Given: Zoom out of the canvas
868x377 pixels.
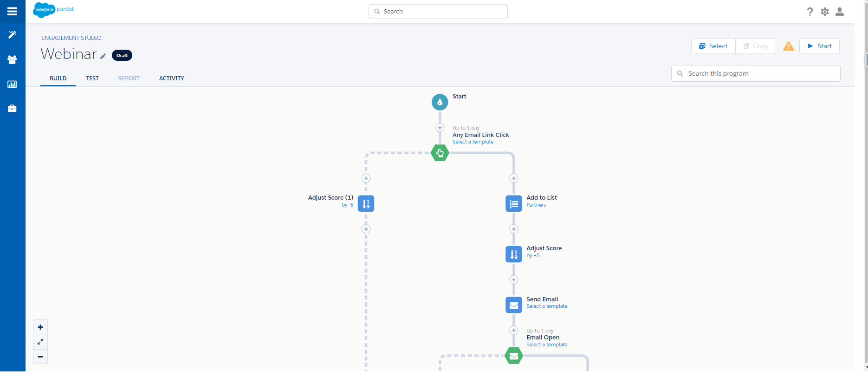Looking at the screenshot, I should 40,357.
